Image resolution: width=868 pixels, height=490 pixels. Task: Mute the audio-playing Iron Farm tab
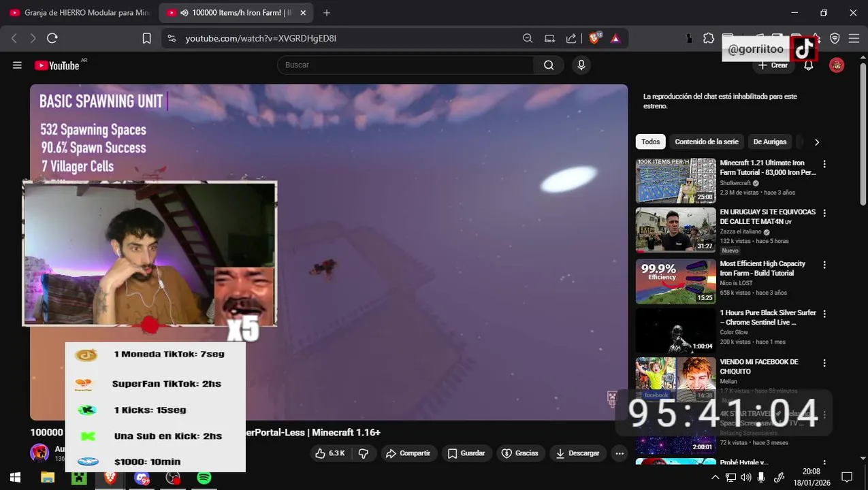(x=184, y=13)
